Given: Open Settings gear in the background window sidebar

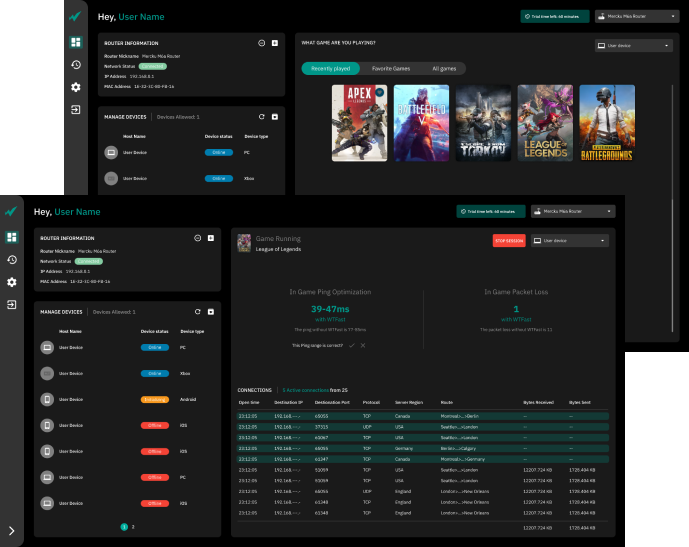Looking at the screenshot, I should coord(75,87).
